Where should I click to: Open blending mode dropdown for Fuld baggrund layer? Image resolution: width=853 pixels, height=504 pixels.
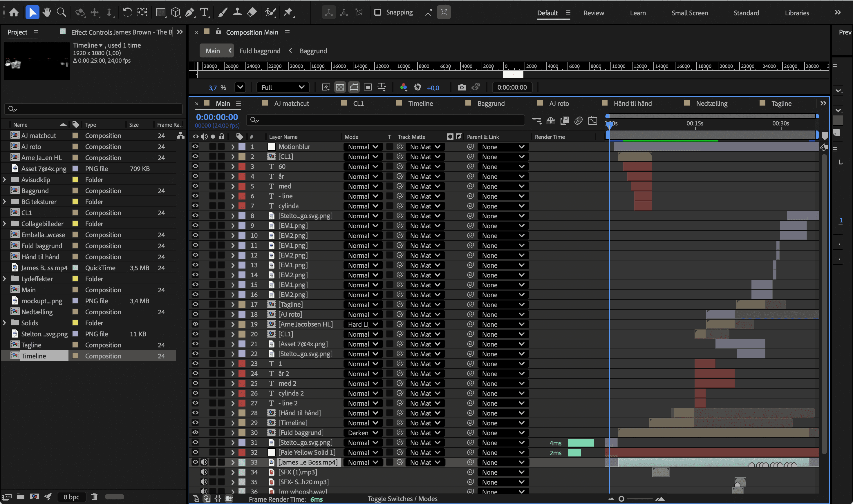click(x=363, y=433)
